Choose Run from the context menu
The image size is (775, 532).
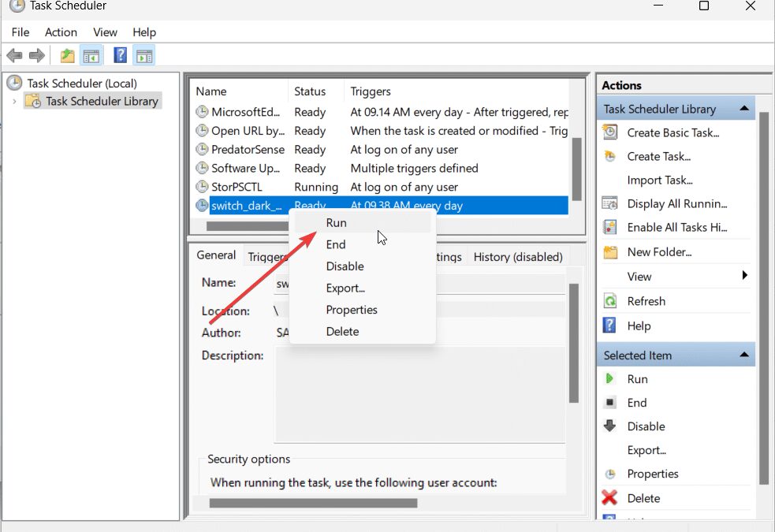coord(337,223)
